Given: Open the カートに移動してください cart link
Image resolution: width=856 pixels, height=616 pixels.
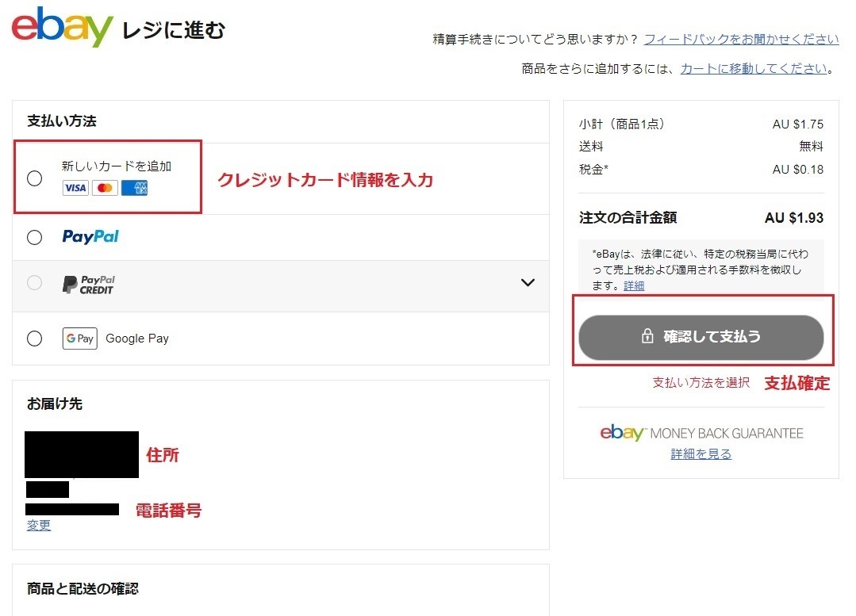Looking at the screenshot, I should click(x=754, y=69).
